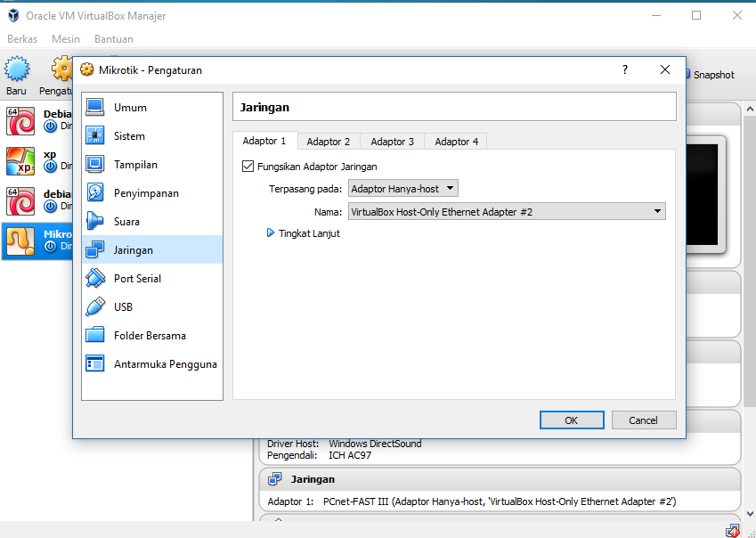Screen dimensions: 756x538
Task: Select the first Debian VM icon
Action: (x=20, y=121)
